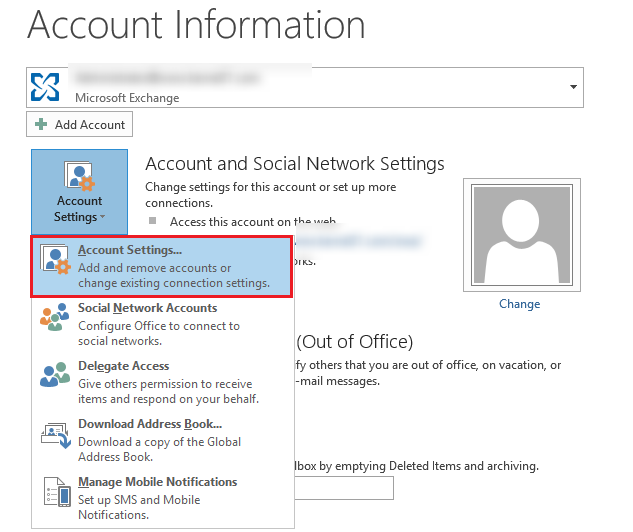Open the account selector dropdown arrow

pos(573,87)
